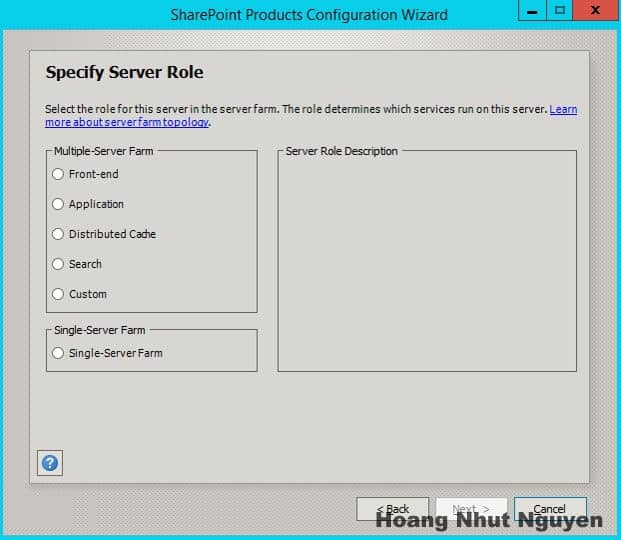Viewport: 621px width, 540px height.
Task: Maximize the Configuration Wizard window
Action: point(560,10)
